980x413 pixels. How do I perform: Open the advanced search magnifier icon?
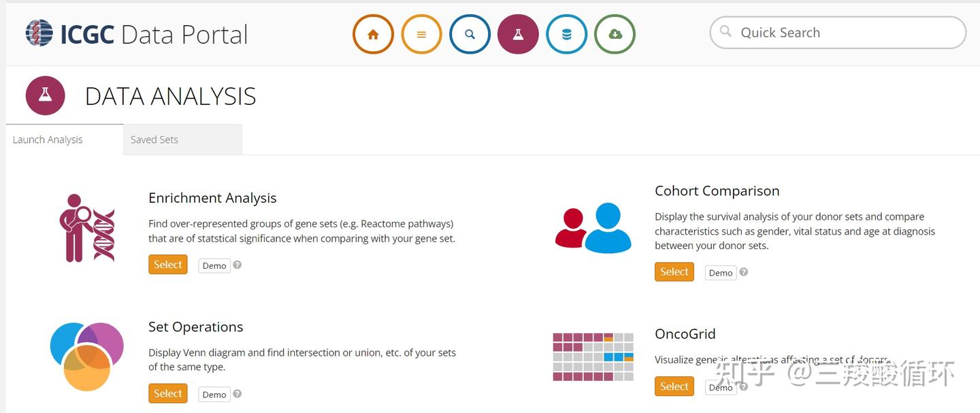click(470, 35)
